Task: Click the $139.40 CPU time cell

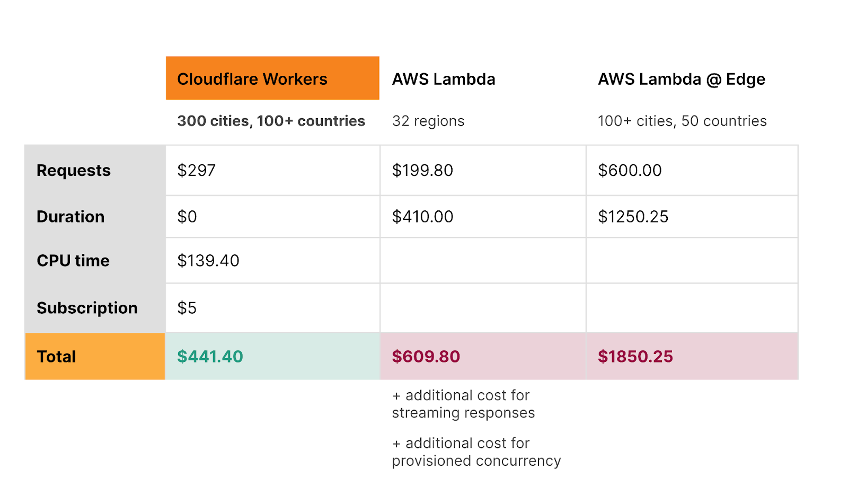Action: click(208, 260)
